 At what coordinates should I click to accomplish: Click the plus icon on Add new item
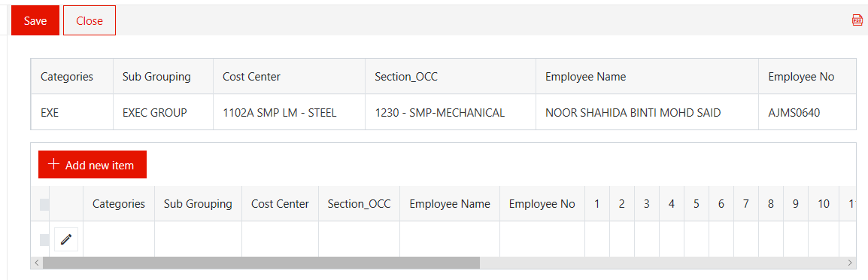point(53,164)
